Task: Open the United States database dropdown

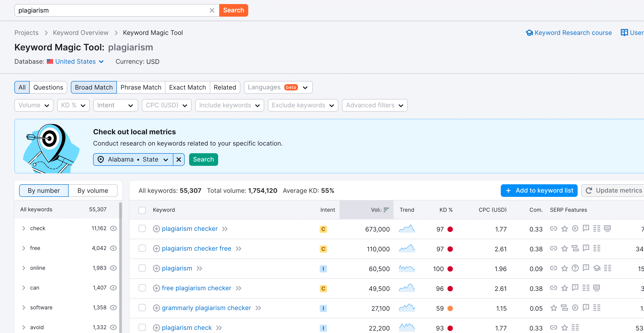Action: coord(75,62)
